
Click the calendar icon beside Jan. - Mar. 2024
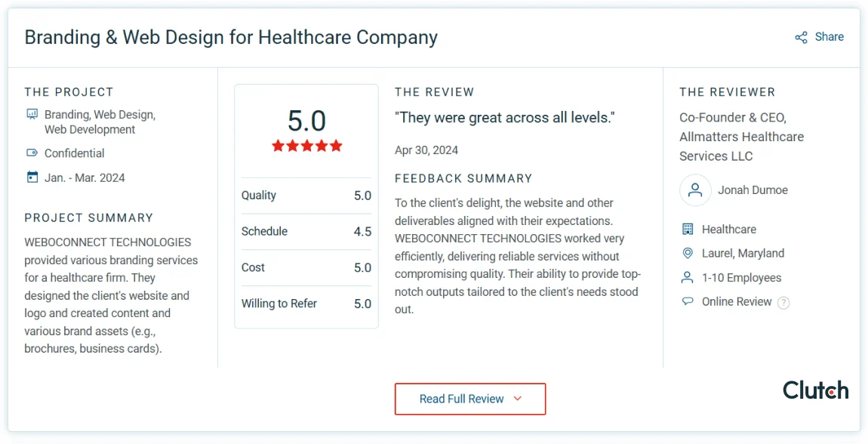click(x=32, y=177)
